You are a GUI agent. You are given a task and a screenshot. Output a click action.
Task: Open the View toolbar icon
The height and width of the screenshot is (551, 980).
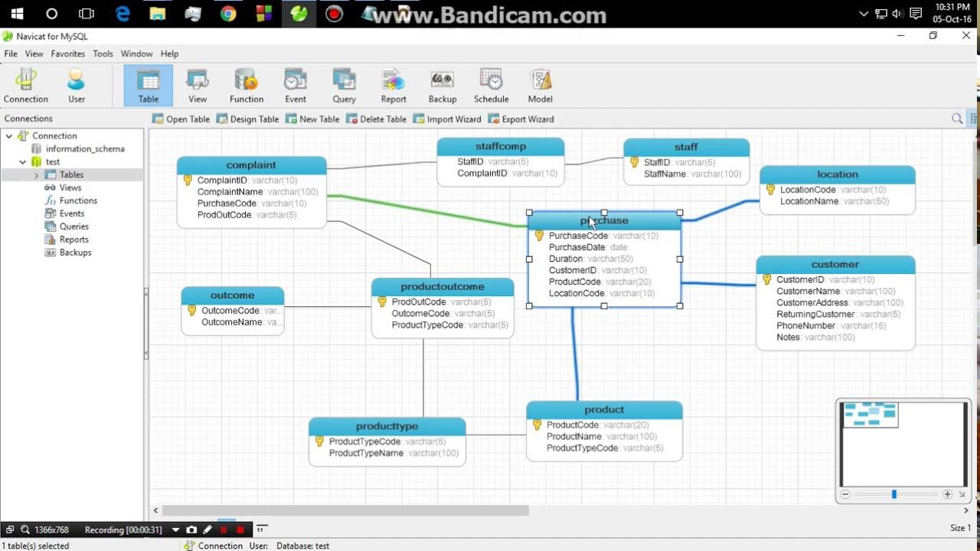click(x=198, y=85)
